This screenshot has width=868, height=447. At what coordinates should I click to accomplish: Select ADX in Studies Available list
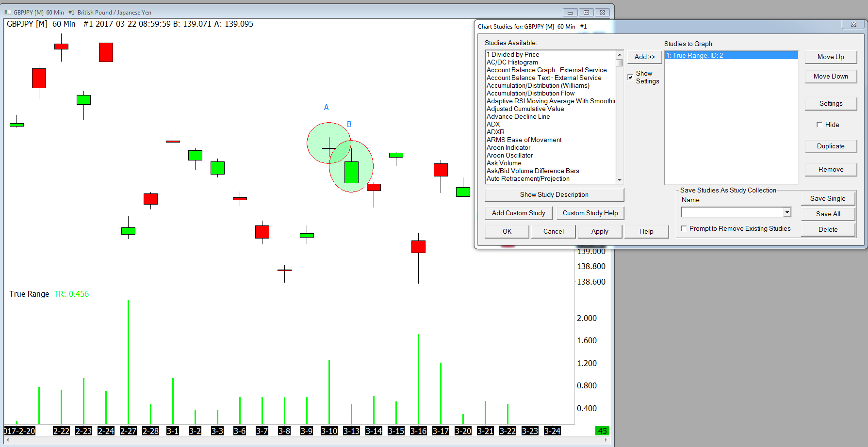pos(493,124)
